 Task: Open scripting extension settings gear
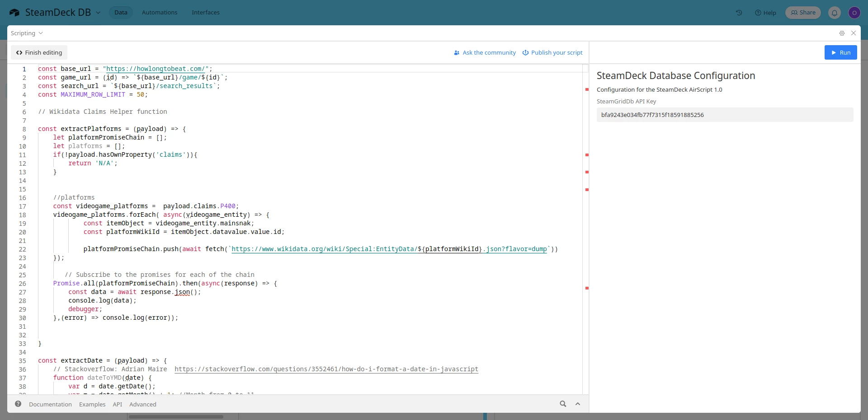point(842,33)
